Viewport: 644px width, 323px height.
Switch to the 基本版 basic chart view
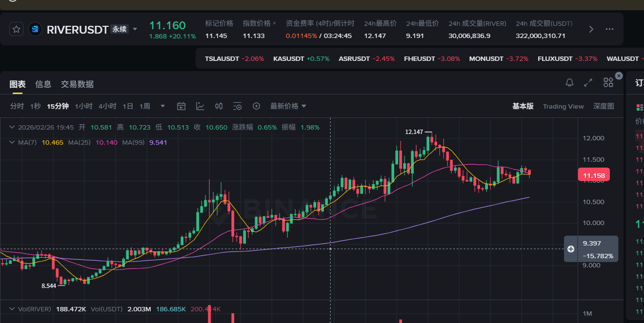pos(523,106)
